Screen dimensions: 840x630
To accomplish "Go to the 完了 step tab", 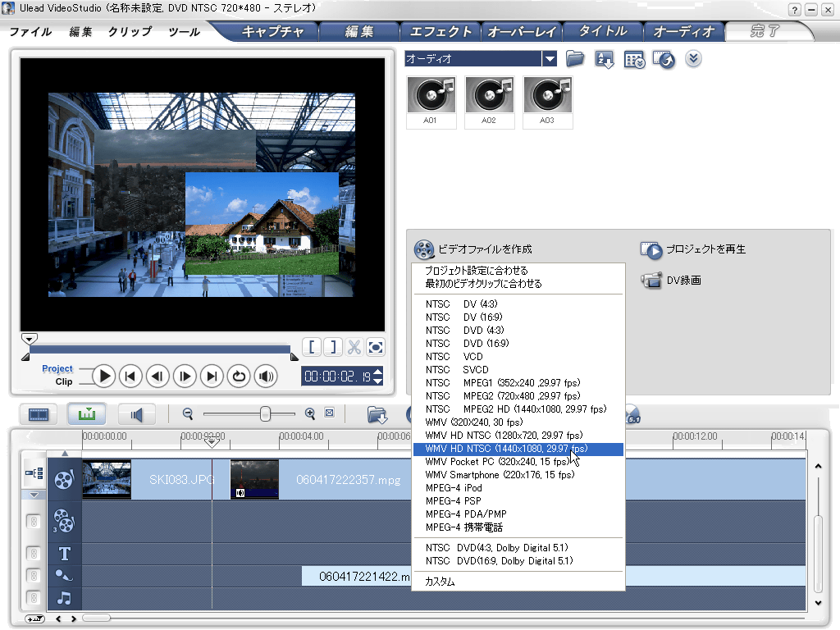I will tap(765, 32).
